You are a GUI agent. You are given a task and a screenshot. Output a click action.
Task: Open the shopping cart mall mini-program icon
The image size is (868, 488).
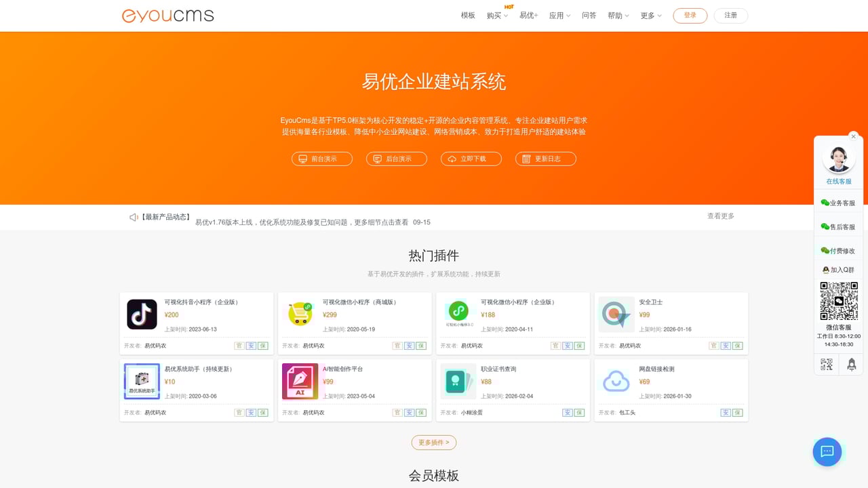pyautogui.click(x=300, y=314)
